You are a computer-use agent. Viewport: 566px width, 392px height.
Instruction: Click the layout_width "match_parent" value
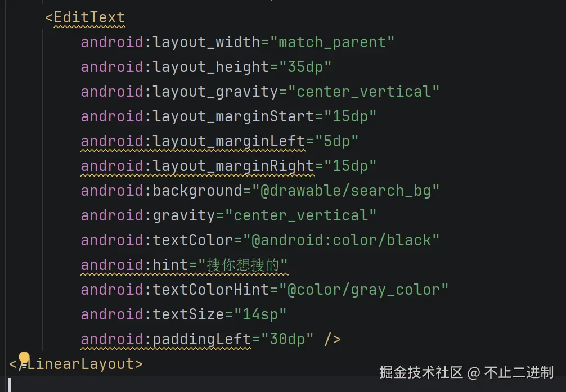click(x=332, y=43)
